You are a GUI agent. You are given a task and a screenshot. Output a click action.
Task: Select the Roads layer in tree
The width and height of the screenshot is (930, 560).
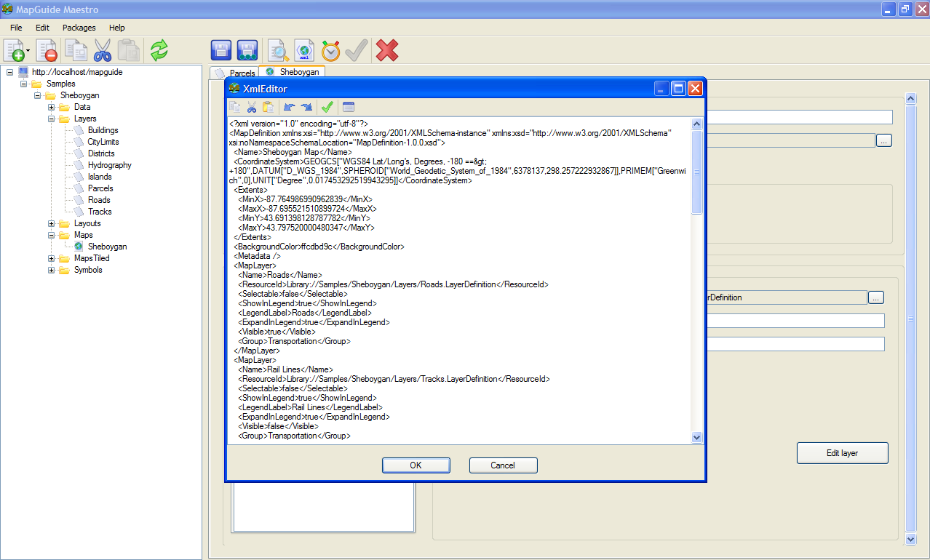(x=99, y=200)
